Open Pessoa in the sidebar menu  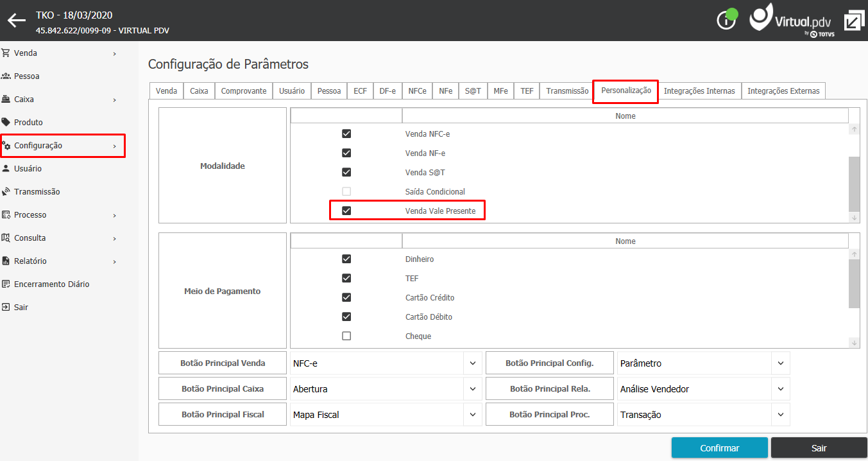pos(26,76)
